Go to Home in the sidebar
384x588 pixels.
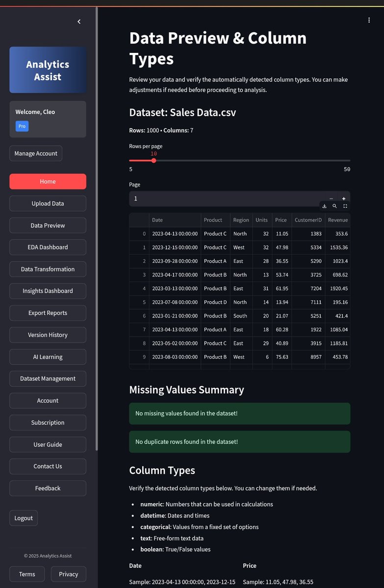pyautogui.click(x=48, y=181)
